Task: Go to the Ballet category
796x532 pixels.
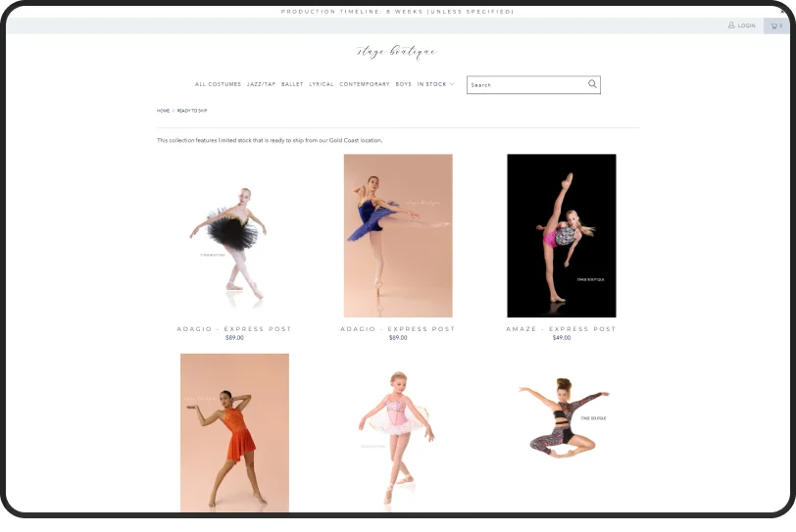Action: point(292,84)
